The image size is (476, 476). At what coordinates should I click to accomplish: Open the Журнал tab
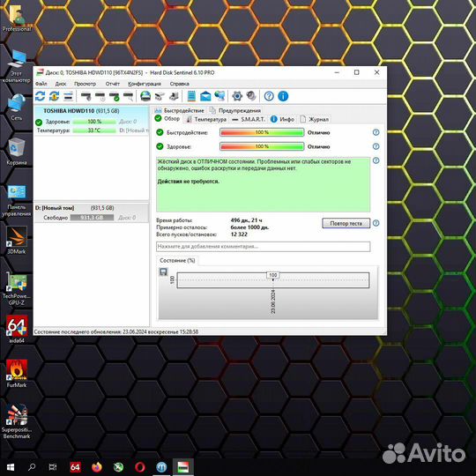pos(314,119)
